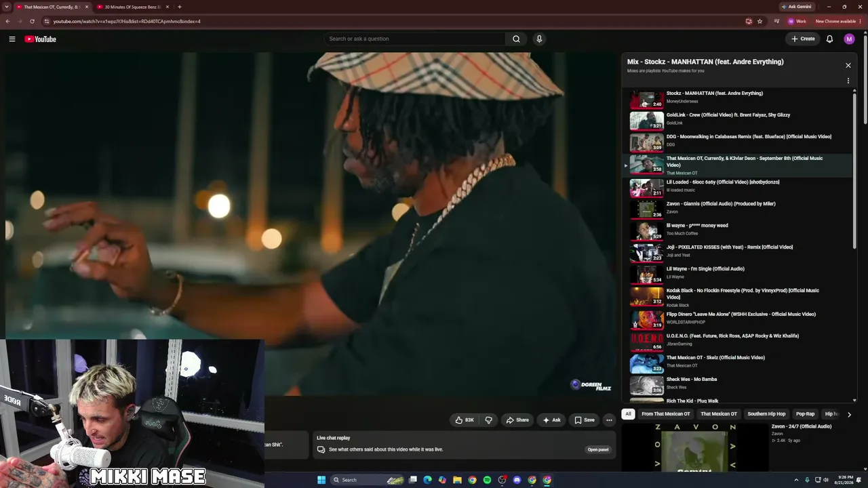Close the Mix playlist panel
The width and height of the screenshot is (868, 488).
click(x=848, y=66)
